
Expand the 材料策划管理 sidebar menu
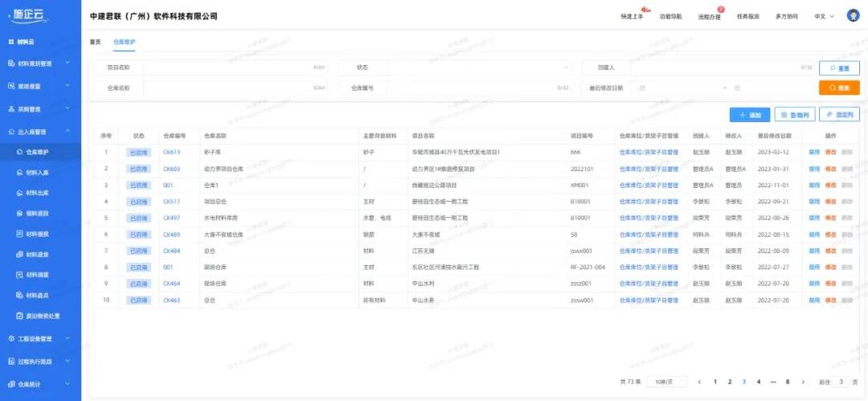pyautogui.click(x=68, y=63)
